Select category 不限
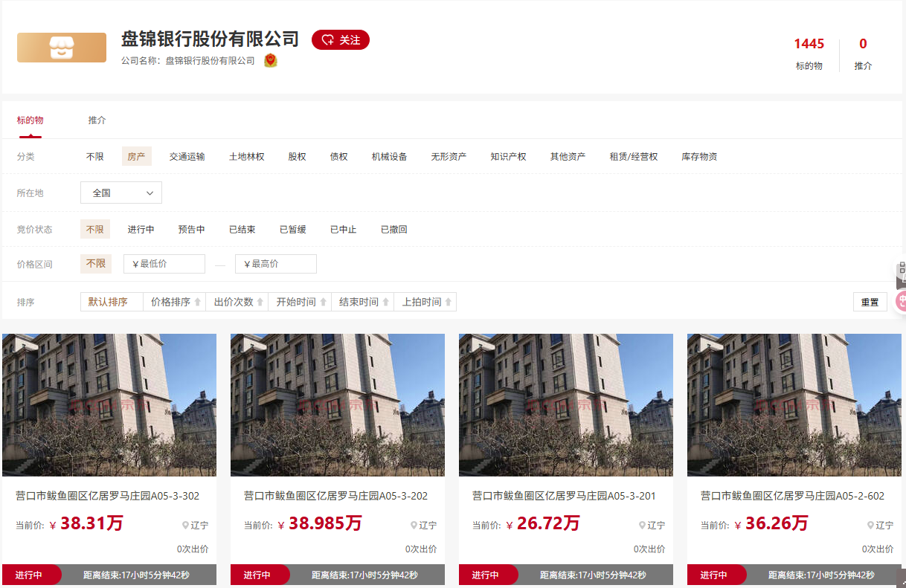 click(x=95, y=157)
